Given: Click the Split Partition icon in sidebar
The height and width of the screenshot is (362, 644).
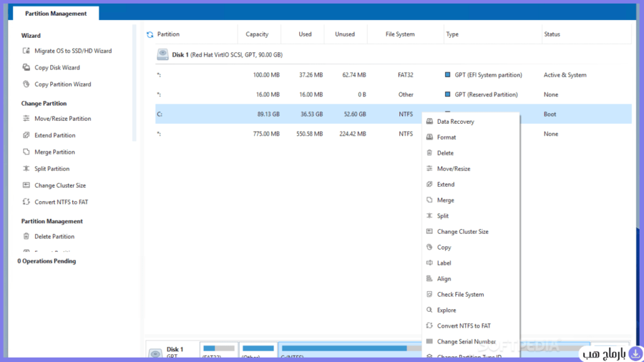Looking at the screenshot, I should (x=26, y=168).
